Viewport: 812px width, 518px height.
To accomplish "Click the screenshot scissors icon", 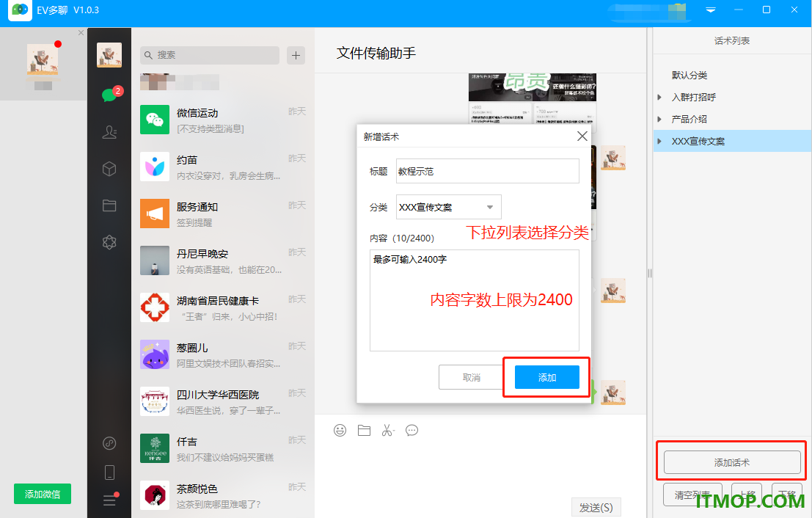I will pyautogui.click(x=388, y=431).
